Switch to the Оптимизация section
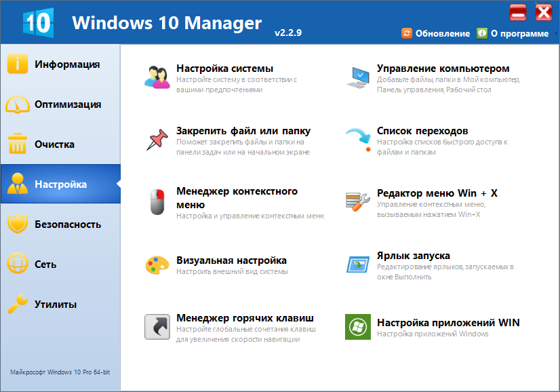The image size is (560, 392). click(x=60, y=104)
